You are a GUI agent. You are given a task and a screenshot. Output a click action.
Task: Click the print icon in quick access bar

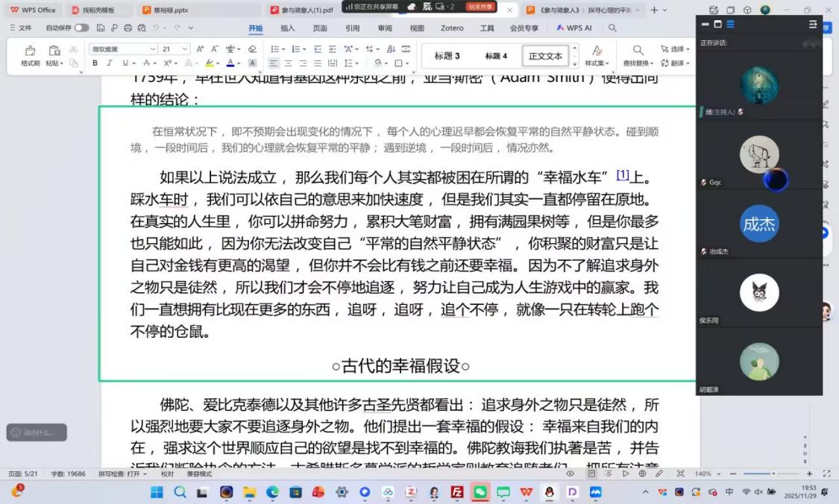128,28
